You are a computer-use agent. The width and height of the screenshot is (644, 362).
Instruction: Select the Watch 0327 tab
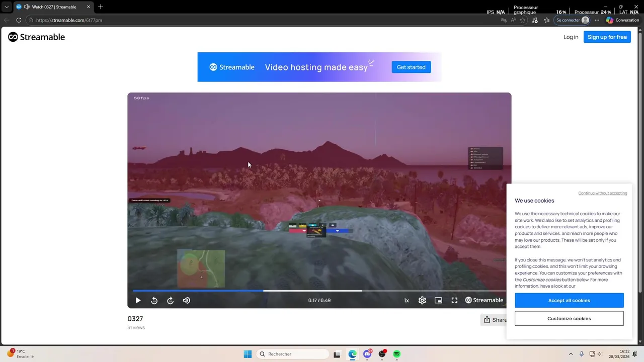tap(54, 7)
